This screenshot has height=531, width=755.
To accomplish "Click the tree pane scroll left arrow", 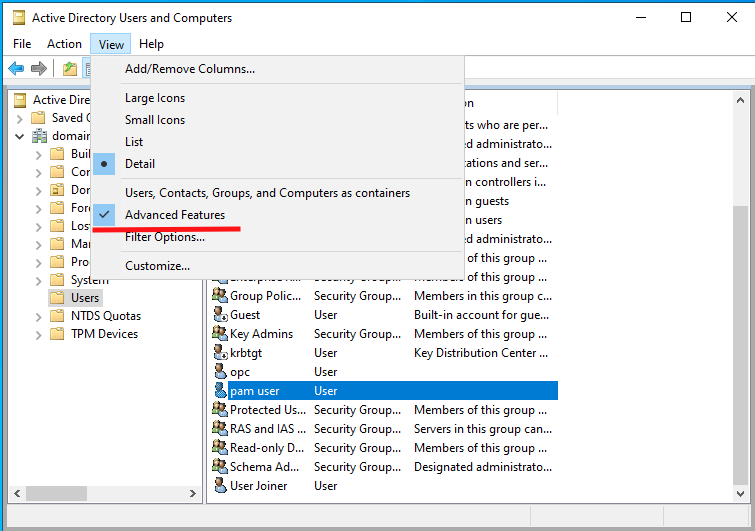I will (17, 493).
